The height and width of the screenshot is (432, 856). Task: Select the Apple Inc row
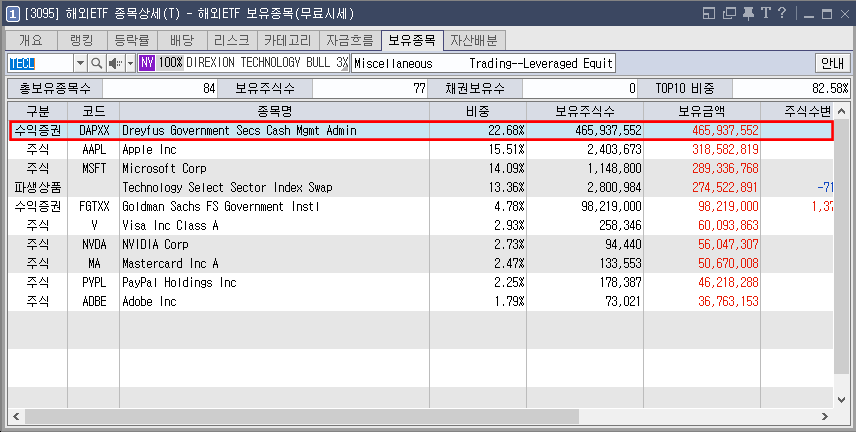[421, 150]
